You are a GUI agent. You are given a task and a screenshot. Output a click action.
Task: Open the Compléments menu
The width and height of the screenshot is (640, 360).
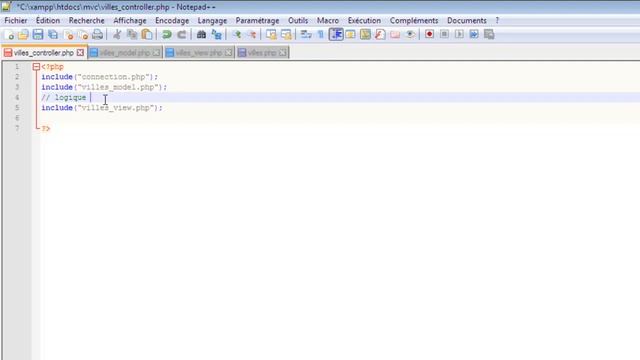[414, 20]
